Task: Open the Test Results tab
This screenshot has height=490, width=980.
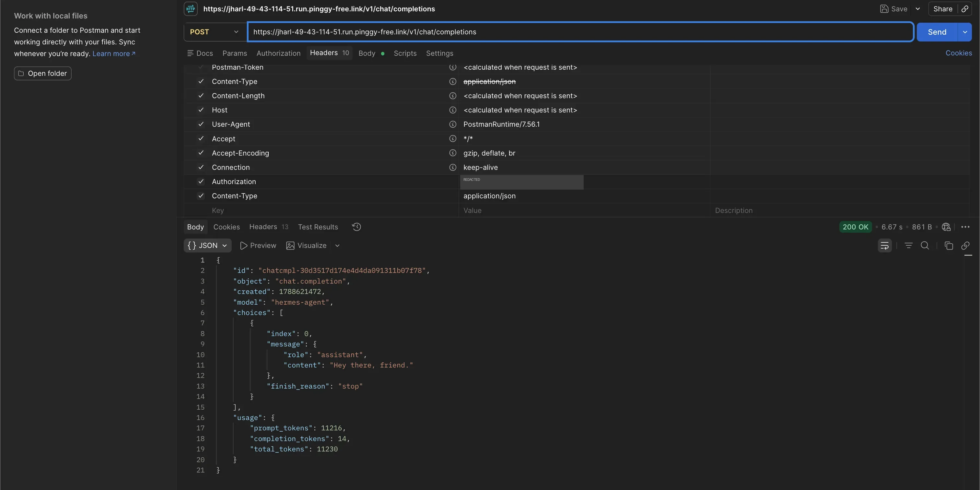Action: click(318, 227)
